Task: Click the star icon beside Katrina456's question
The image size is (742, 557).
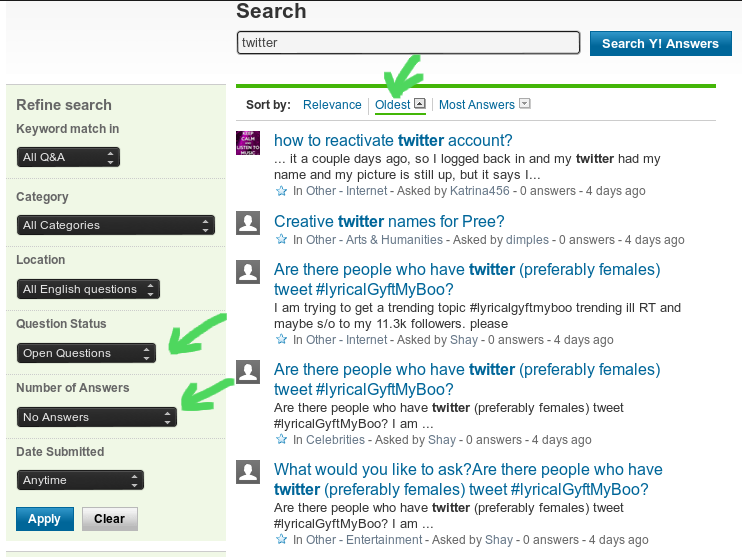Action: pos(282,191)
